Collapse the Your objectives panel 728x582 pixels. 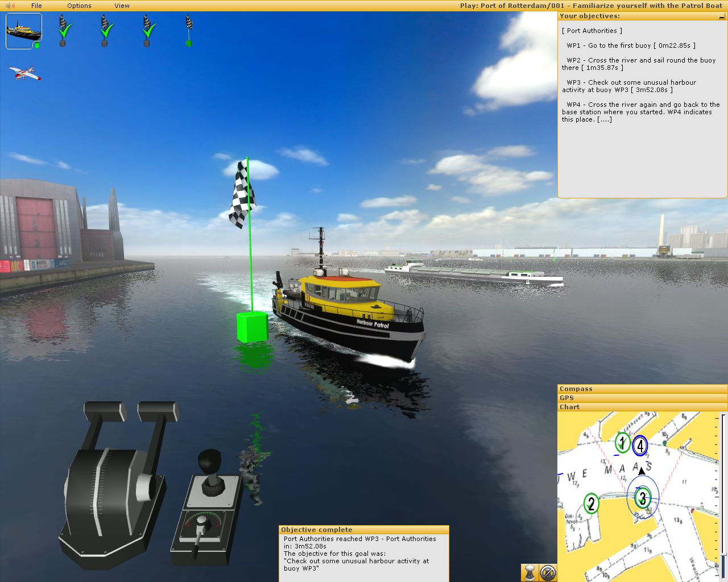[x=722, y=16]
